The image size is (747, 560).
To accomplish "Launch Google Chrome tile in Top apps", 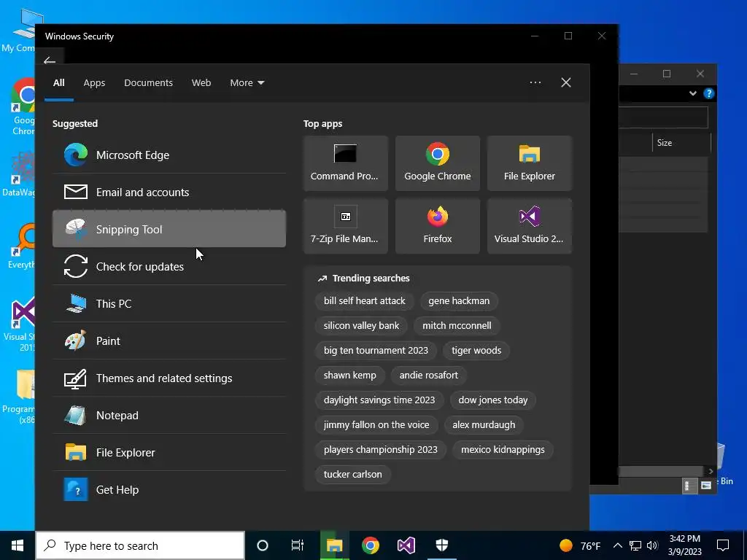I will [x=438, y=163].
